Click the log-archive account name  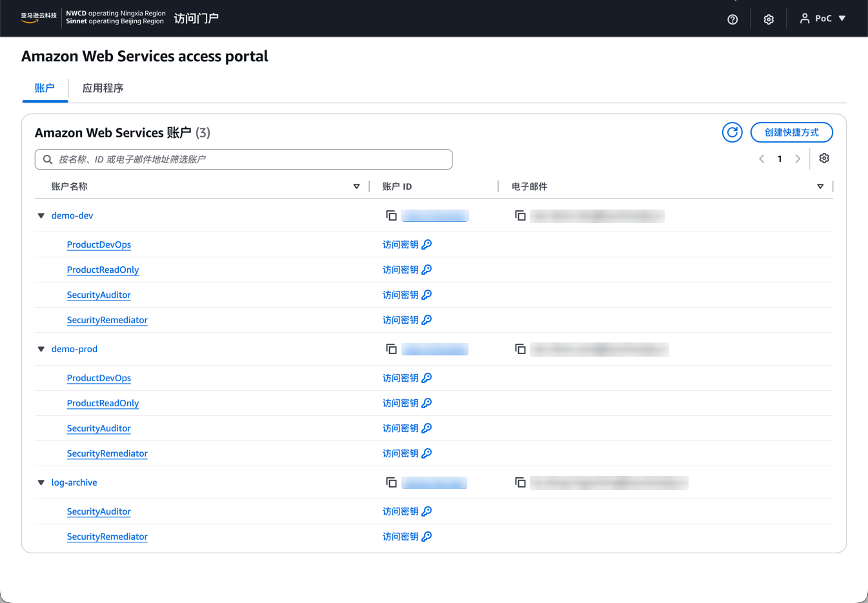click(x=74, y=482)
